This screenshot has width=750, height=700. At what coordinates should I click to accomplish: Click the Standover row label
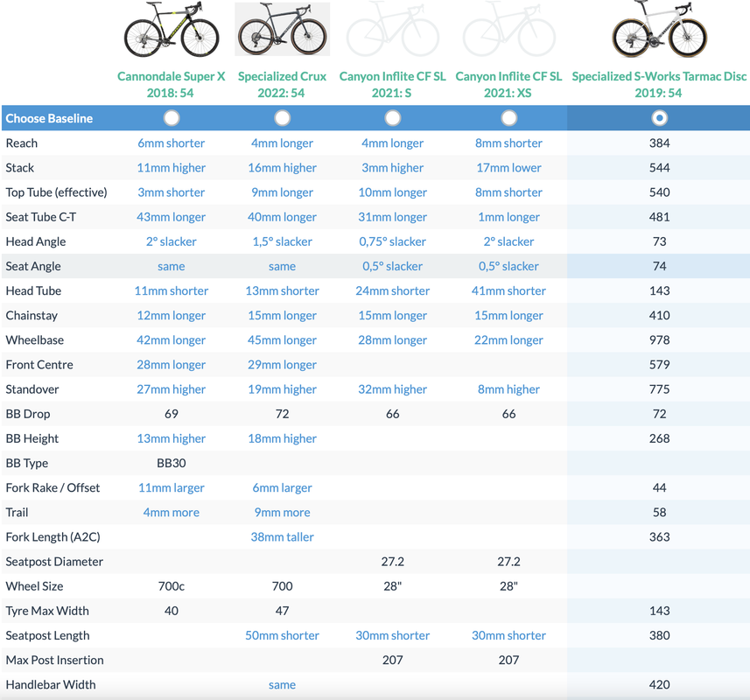pyautogui.click(x=32, y=389)
